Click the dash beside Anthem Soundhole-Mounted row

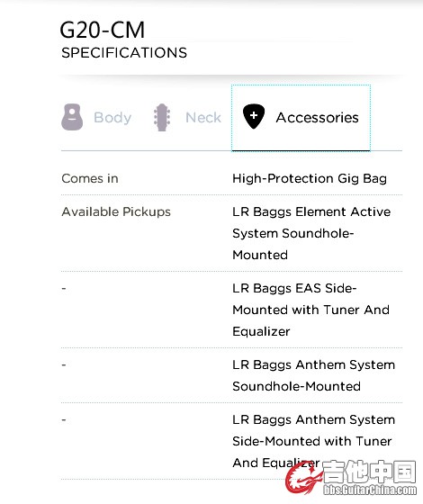[64, 364]
